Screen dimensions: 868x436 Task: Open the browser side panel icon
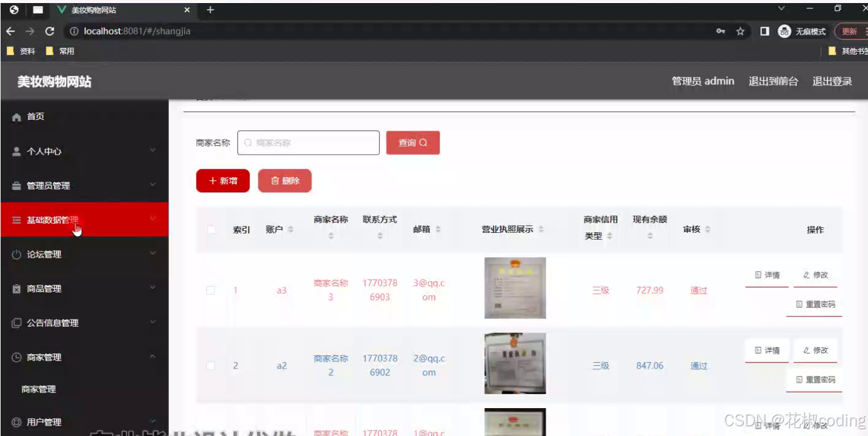(765, 32)
